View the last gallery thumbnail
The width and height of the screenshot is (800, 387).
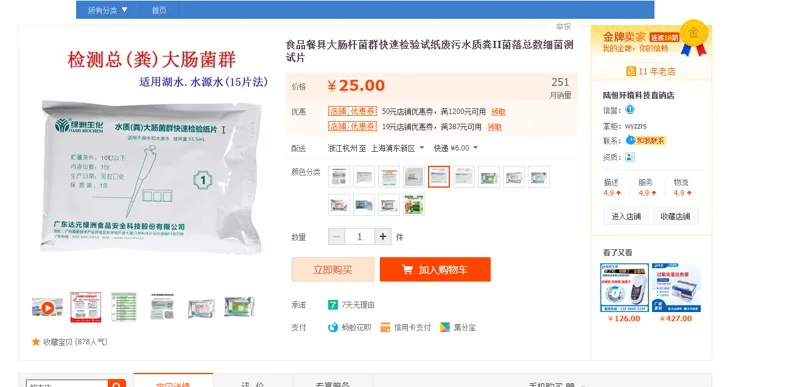tap(239, 307)
